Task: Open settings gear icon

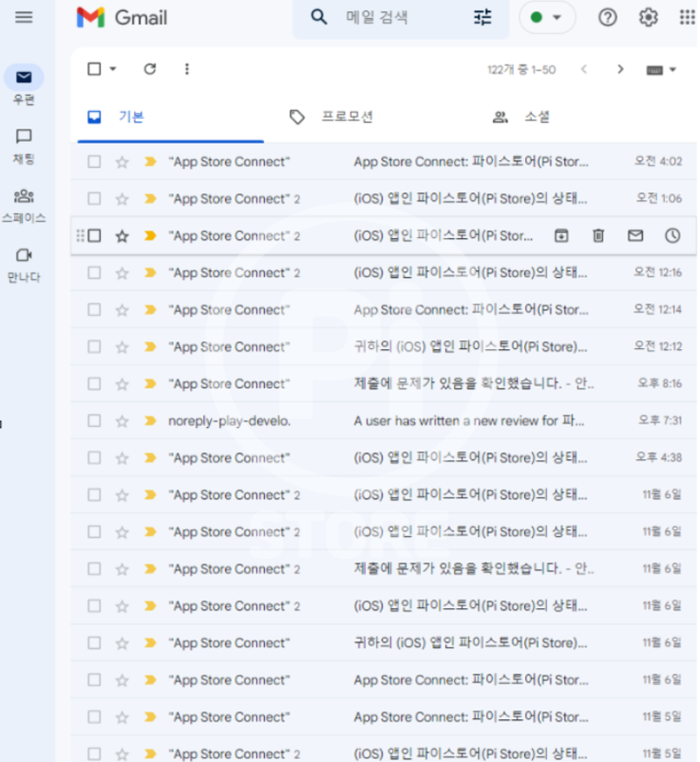Action: (648, 17)
